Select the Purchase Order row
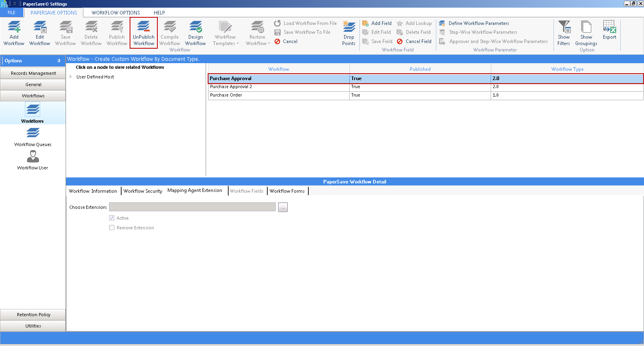The image size is (644, 346). coord(425,95)
